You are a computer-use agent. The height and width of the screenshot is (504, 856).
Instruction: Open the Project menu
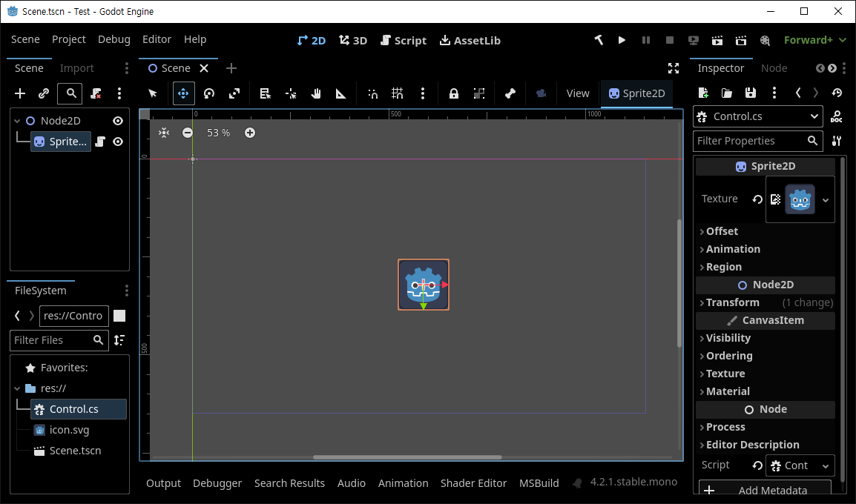point(69,39)
